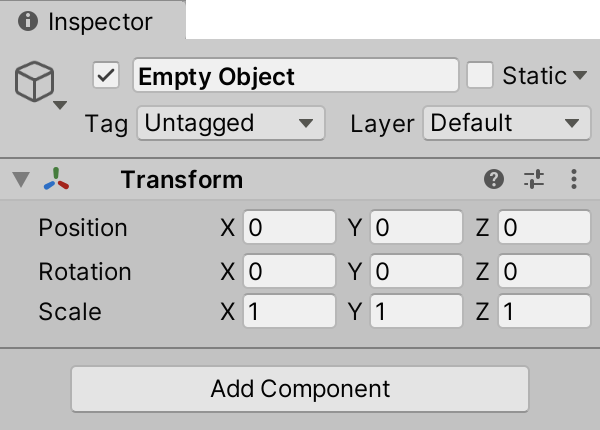Open the Transform help reference icon
Image resolution: width=600 pixels, height=430 pixels.
(x=493, y=180)
